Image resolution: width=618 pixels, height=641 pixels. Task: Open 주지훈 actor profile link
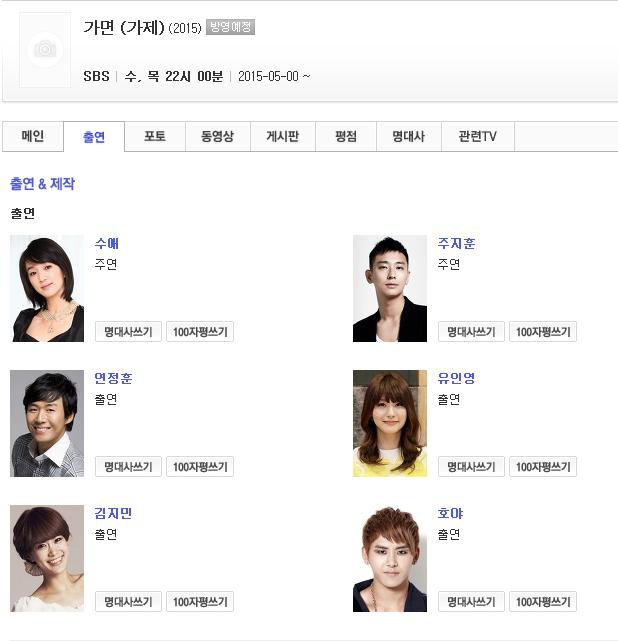pos(456,243)
